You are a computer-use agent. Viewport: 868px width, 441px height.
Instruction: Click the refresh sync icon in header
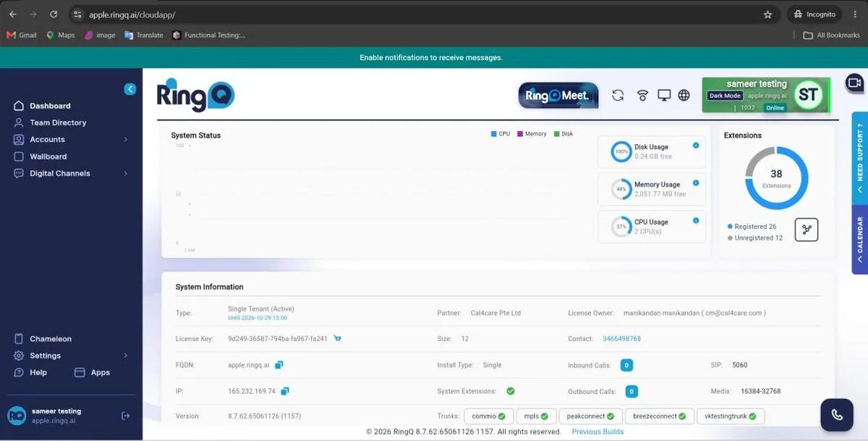(618, 96)
